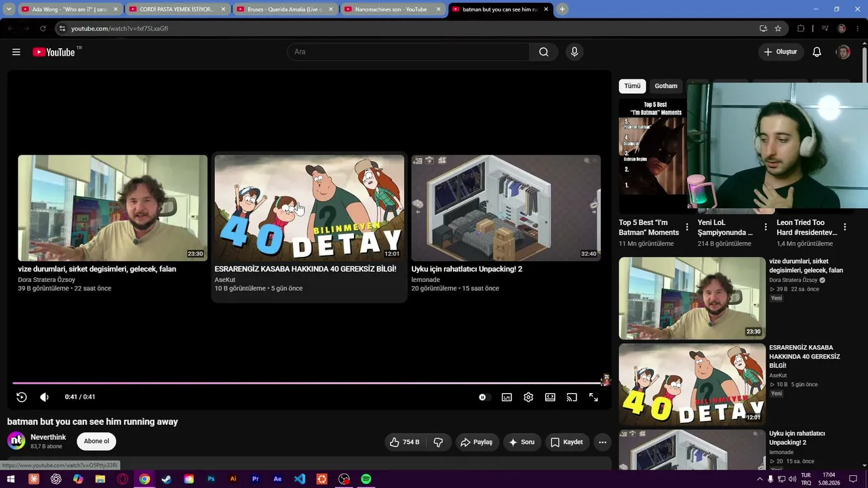The height and width of the screenshot is (488, 868).
Task: Reload the page
Action: pos(43,28)
